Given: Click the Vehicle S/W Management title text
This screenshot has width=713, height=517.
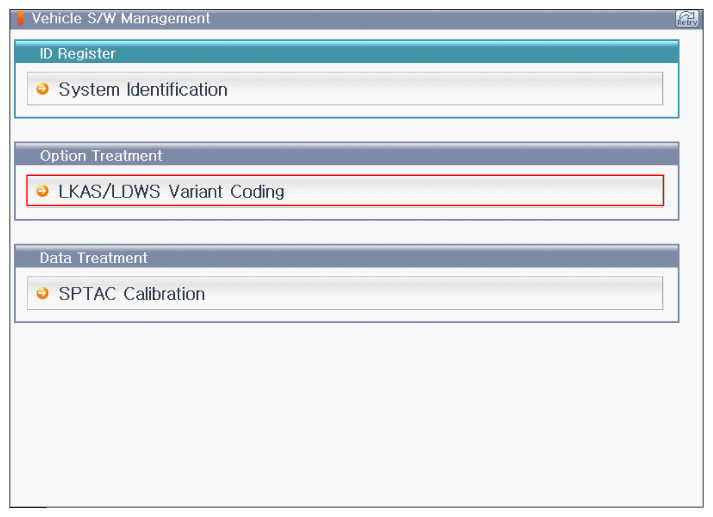Looking at the screenshot, I should click(121, 18).
